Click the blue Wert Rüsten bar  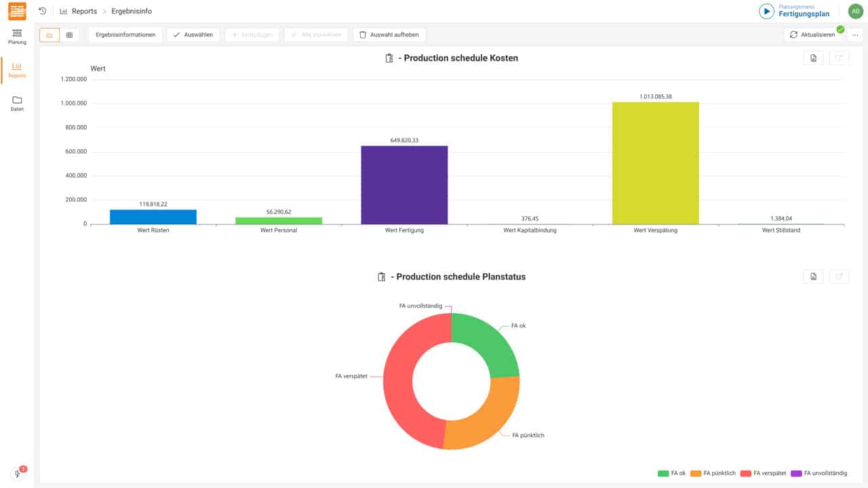[x=153, y=217]
